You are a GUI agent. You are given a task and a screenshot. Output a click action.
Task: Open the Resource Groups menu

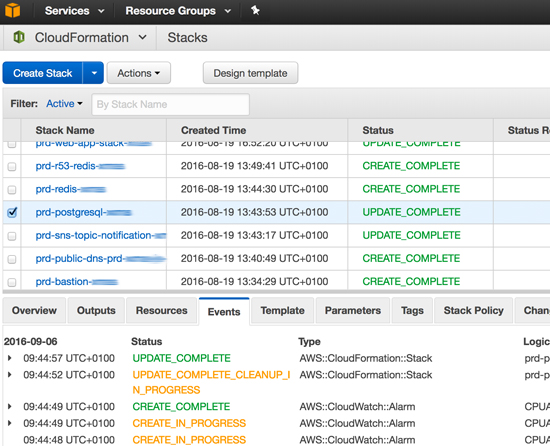tap(178, 11)
